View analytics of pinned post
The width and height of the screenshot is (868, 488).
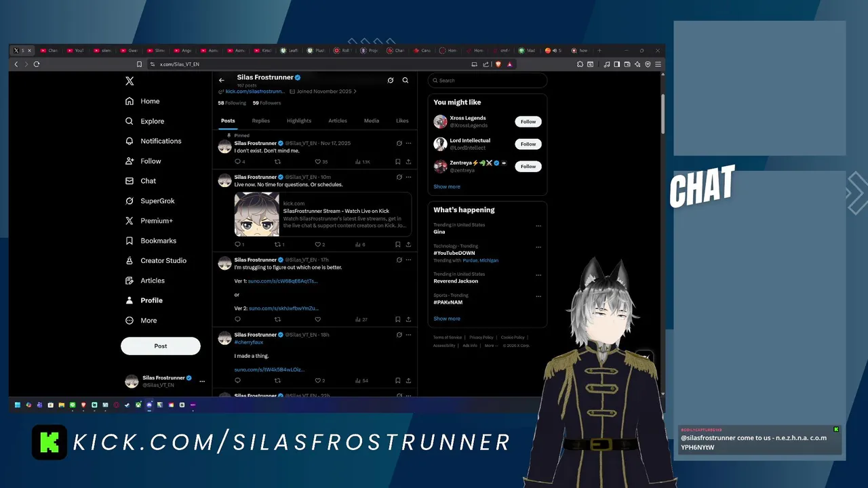point(363,162)
